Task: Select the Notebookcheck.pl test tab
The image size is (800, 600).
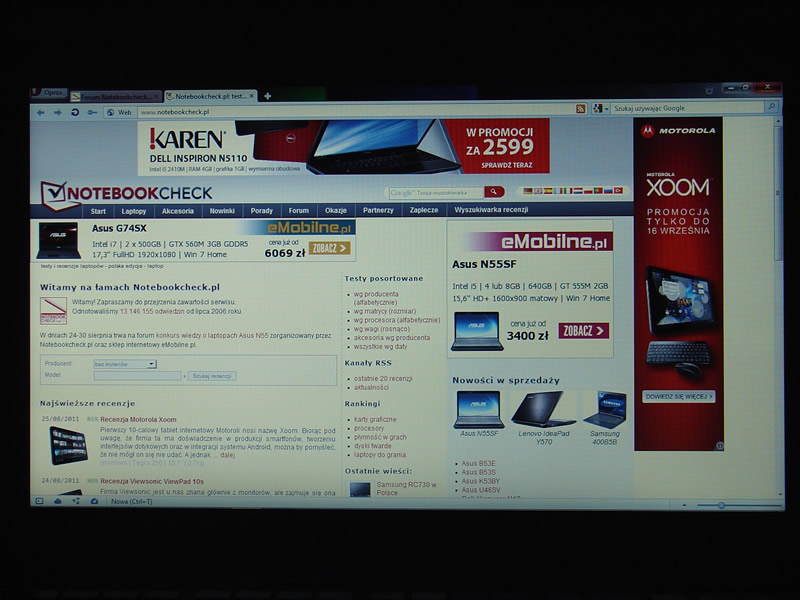Action: coord(210,96)
